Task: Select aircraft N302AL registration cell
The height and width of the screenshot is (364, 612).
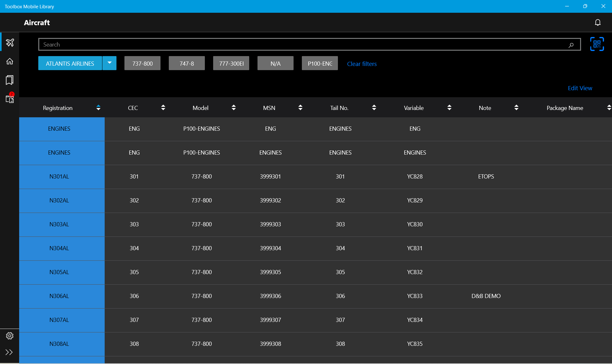Action: click(62, 200)
